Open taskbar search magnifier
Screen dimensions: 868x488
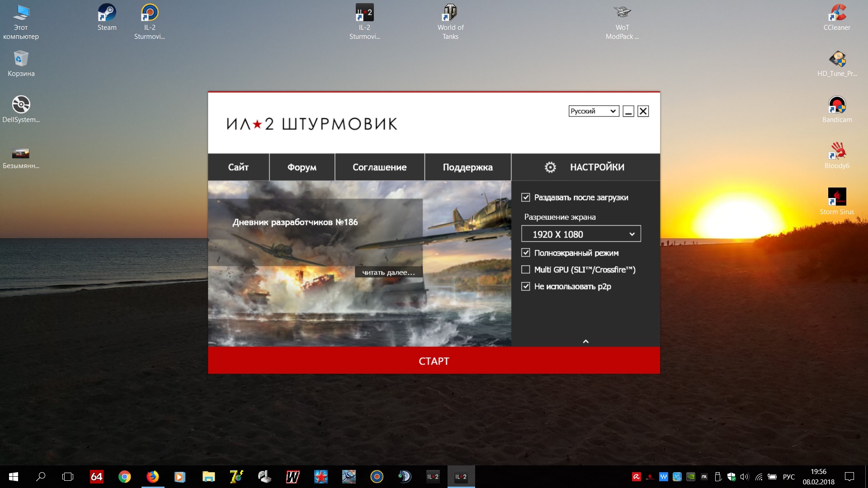click(41, 477)
